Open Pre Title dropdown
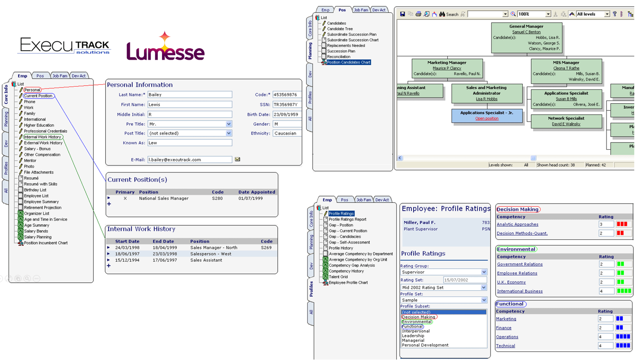Viewport: 644px width, 360px height. [228, 124]
